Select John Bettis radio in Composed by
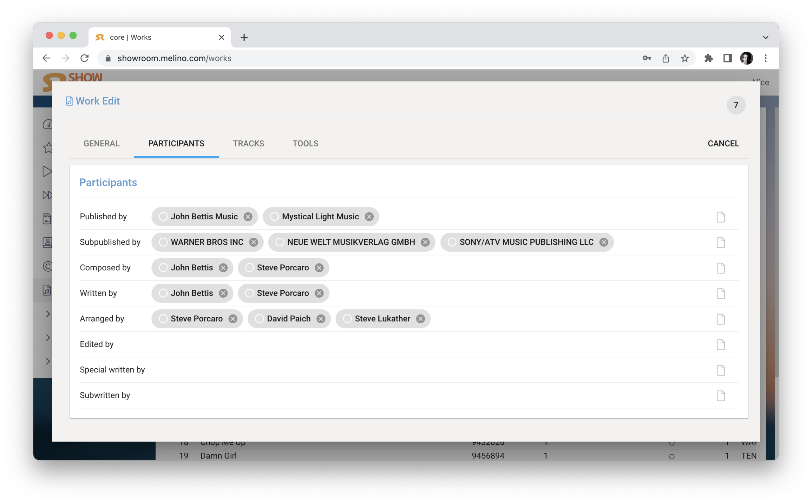Image resolution: width=812 pixels, height=504 pixels. 163,268
